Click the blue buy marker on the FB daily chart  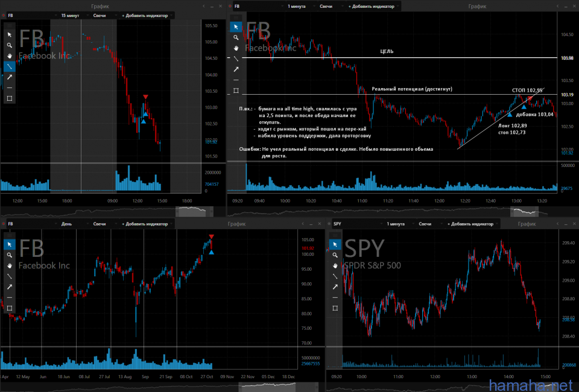pyautogui.click(x=211, y=252)
